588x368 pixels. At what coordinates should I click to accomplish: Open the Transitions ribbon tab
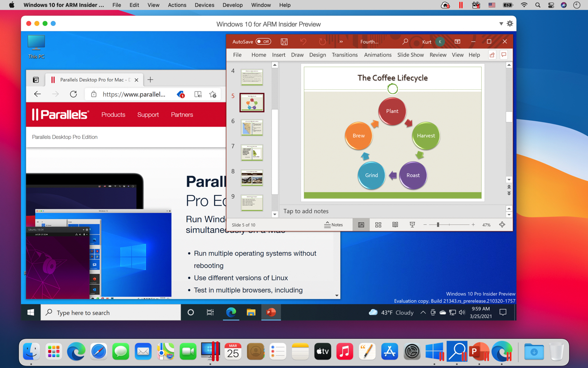(x=344, y=55)
